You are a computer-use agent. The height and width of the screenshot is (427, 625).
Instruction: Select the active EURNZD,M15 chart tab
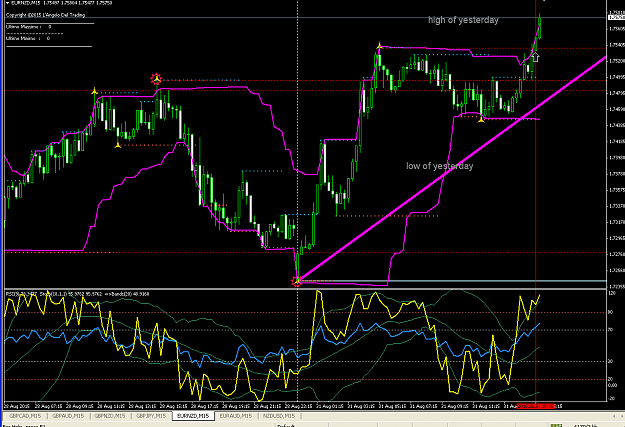point(193,416)
